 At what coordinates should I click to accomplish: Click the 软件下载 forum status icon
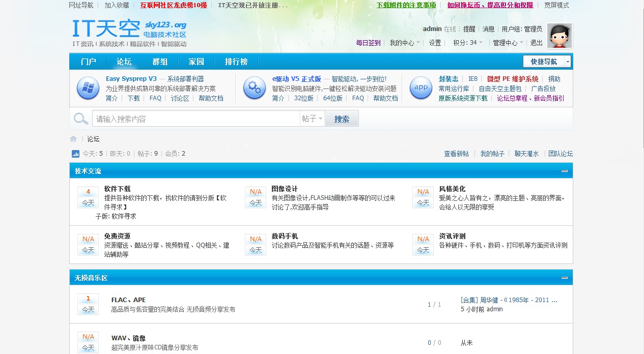tap(88, 197)
